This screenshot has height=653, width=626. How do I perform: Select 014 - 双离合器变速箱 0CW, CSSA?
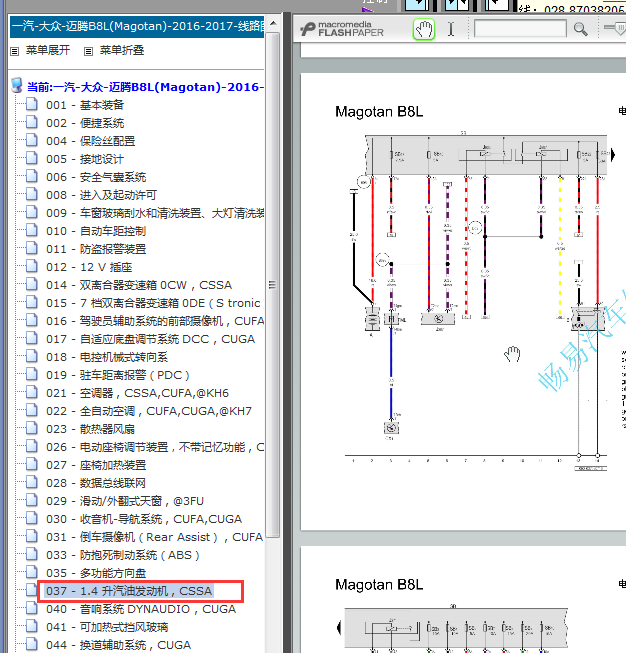click(x=139, y=285)
